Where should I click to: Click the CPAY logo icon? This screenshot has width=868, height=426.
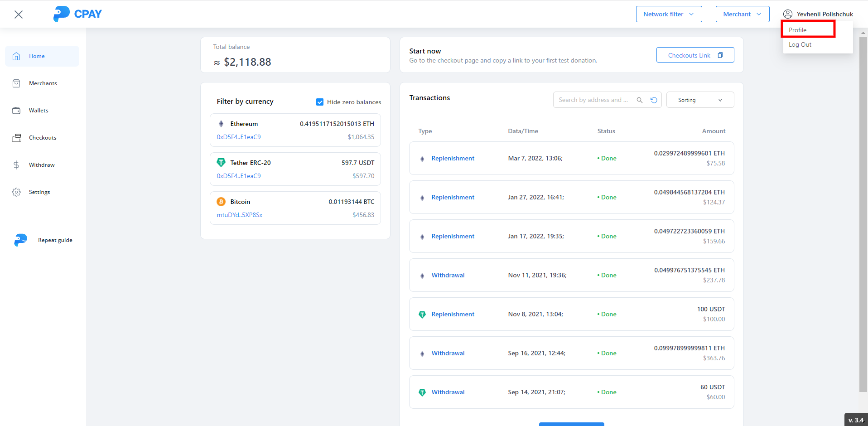pyautogui.click(x=62, y=14)
